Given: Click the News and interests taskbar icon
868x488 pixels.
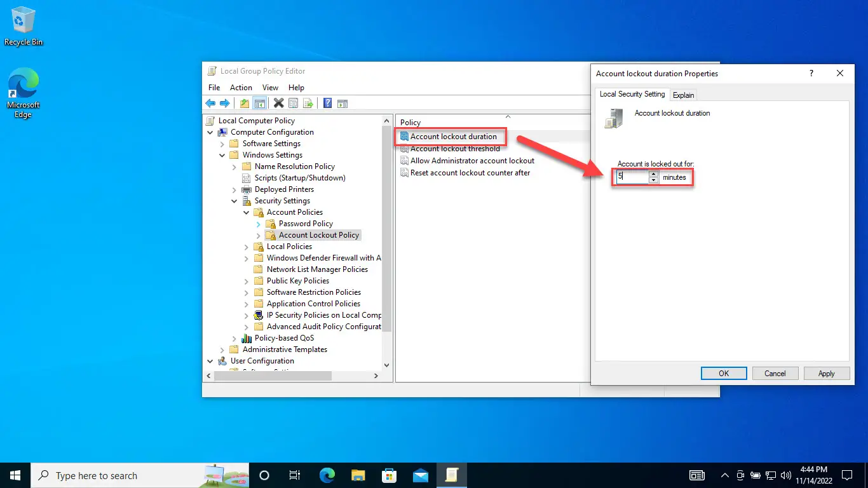Looking at the screenshot, I should pyautogui.click(x=697, y=475).
